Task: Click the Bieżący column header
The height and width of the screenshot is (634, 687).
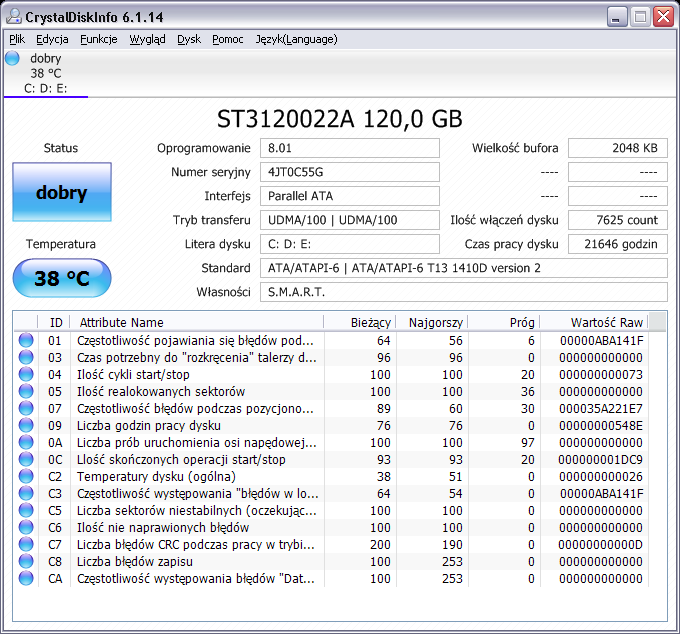Action: (360, 322)
